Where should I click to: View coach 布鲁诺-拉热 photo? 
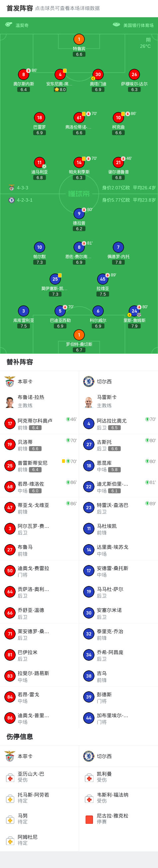[10, 402]
